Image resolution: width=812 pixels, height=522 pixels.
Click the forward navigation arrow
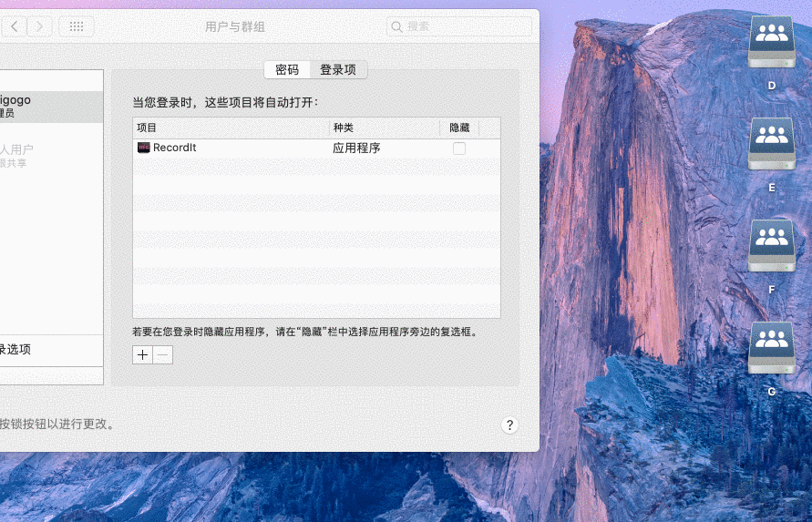(x=39, y=26)
